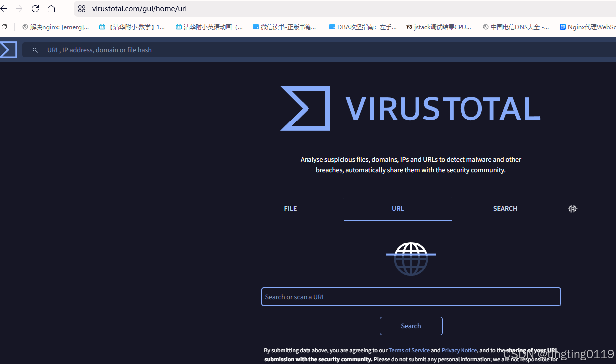The image size is (616, 364).
Task: Open the browser home page icon
Action: tap(51, 9)
